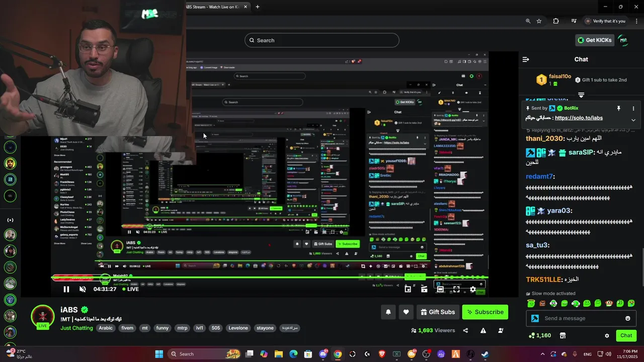Open chat settings gear

(607, 336)
